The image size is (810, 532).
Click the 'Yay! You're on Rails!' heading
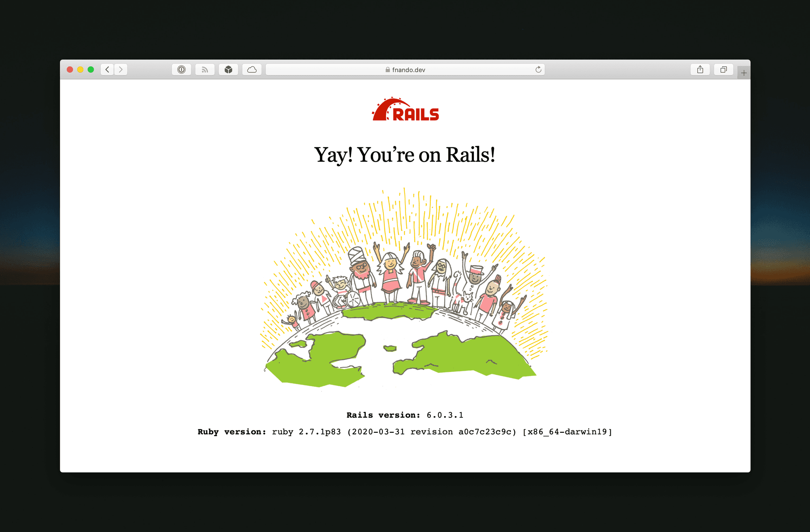[405, 155]
